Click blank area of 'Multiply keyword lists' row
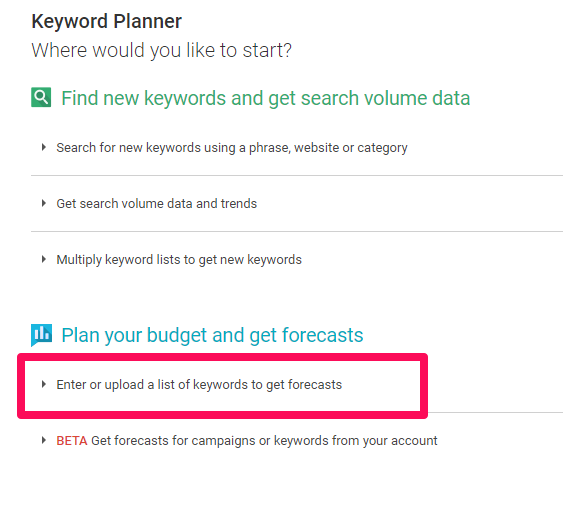 (431, 260)
